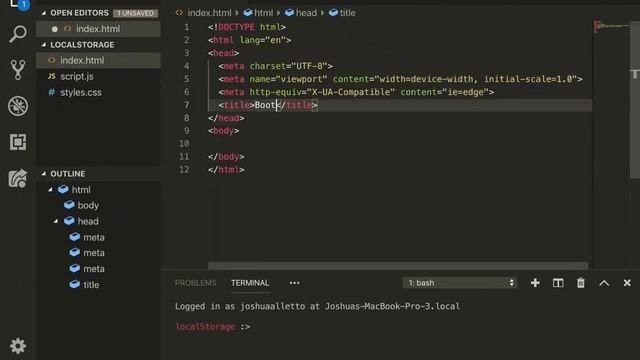Click the editor minimap preview
The width and height of the screenshot is (640, 360).
pyautogui.click(x=611, y=27)
